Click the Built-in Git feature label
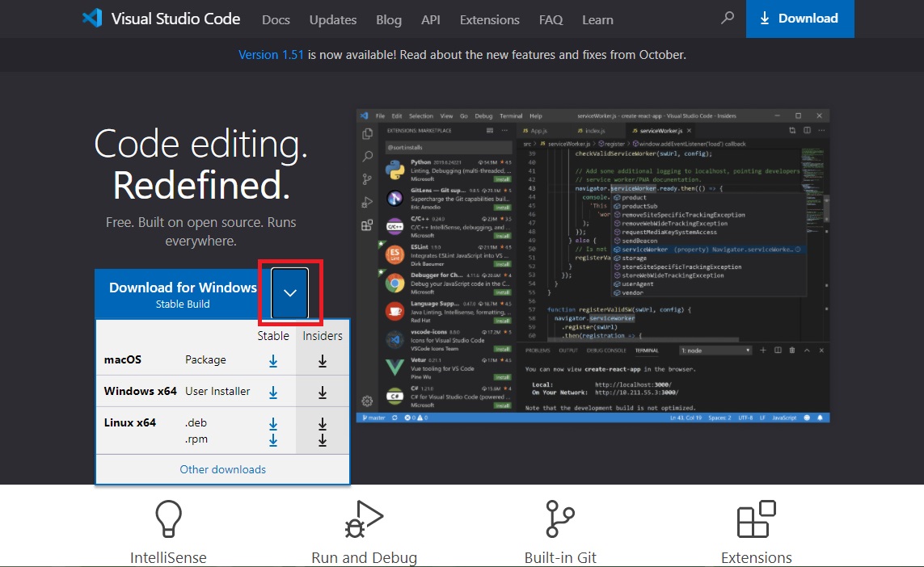The height and width of the screenshot is (567, 924). (560, 557)
